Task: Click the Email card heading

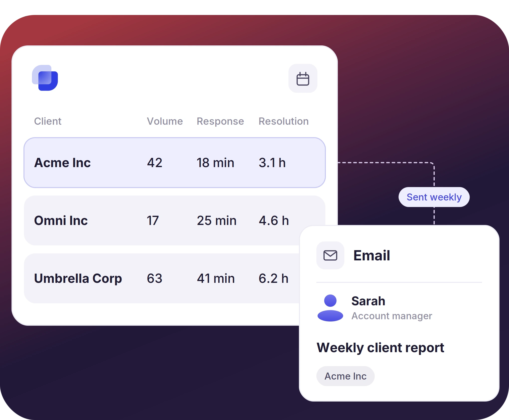Action: 372,255
